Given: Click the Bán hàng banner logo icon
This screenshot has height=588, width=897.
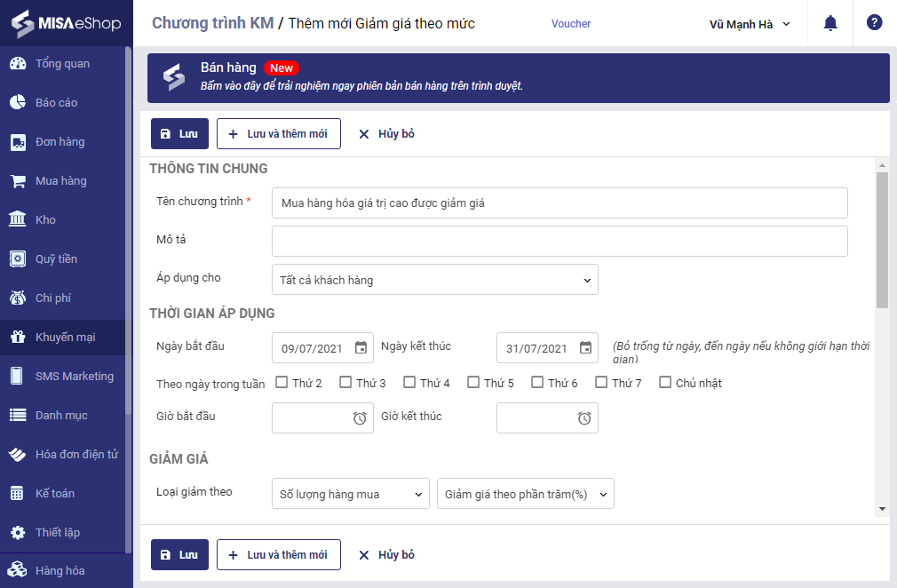Looking at the screenshot, I should click(174, 78).
